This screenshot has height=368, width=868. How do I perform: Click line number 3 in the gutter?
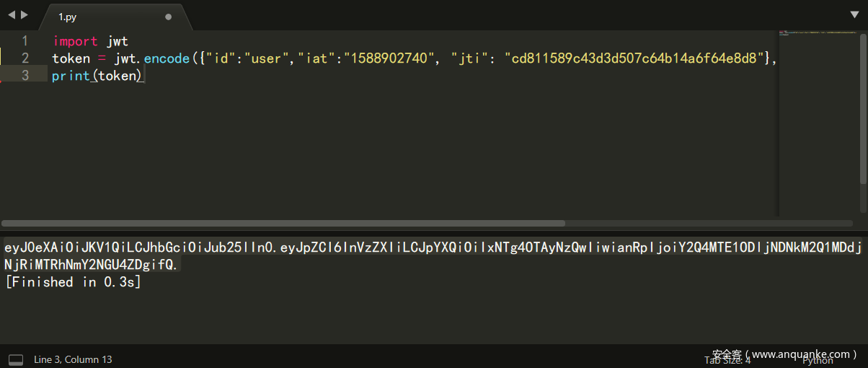pos(25,75)
